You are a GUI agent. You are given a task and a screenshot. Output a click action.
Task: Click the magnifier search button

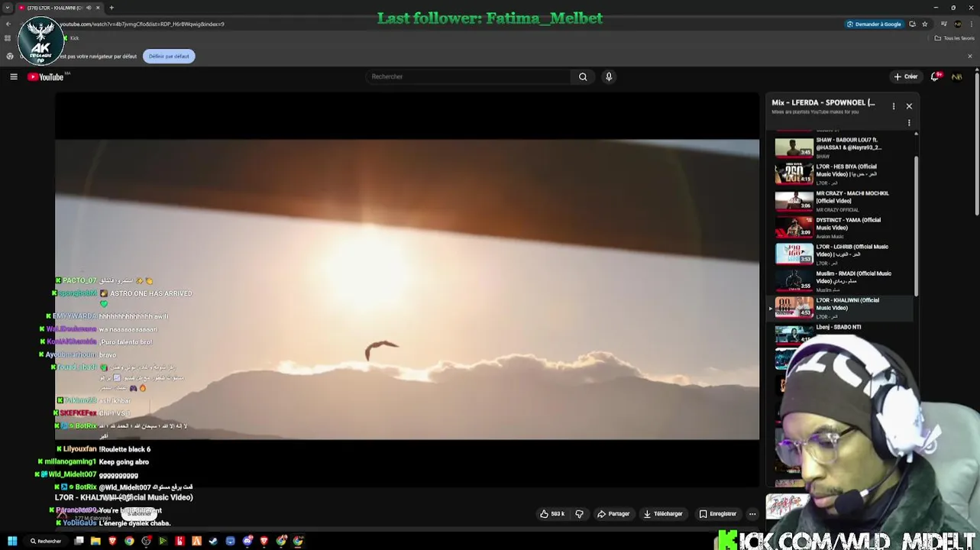click(583, 76)
